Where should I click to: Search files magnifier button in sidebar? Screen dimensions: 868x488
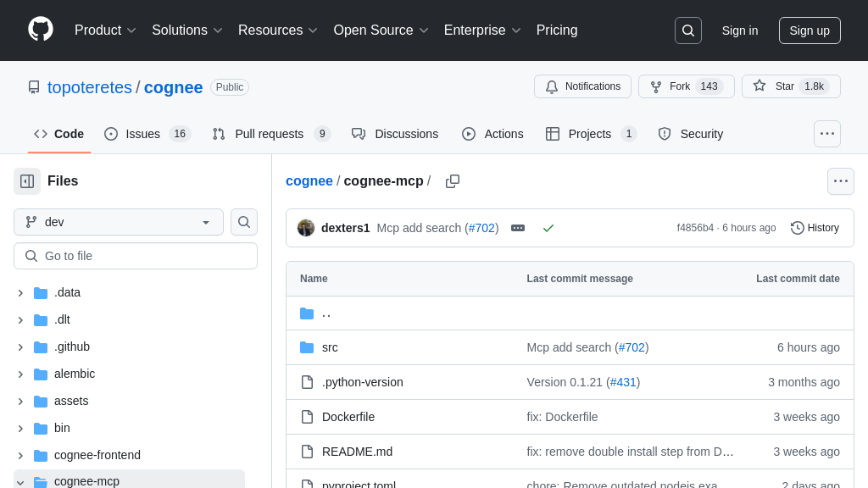[x=244, y=222]
